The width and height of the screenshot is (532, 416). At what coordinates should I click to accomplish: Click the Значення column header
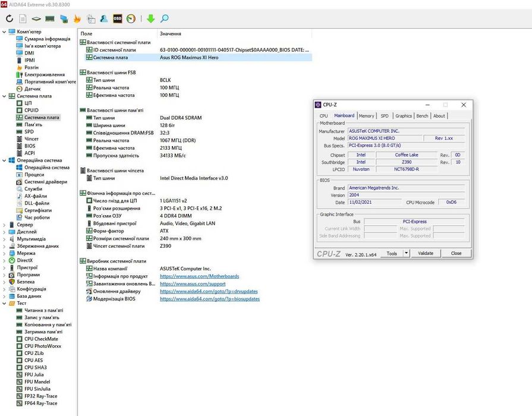(171, 34)
